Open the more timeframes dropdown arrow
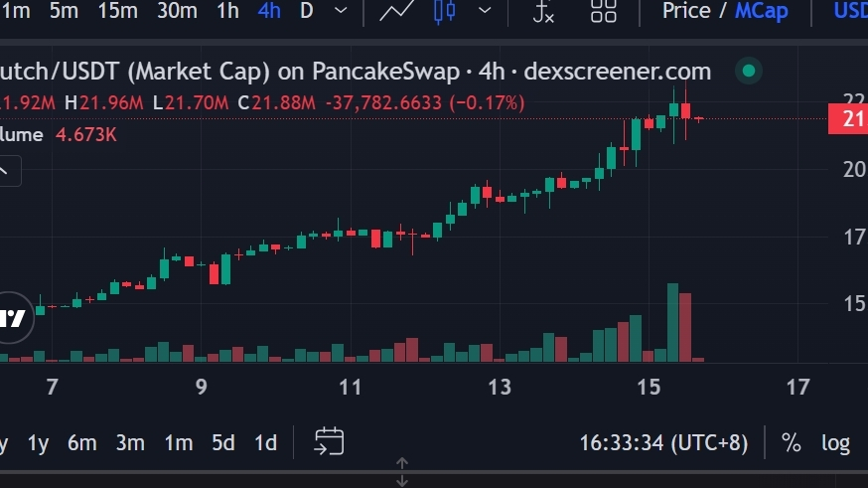 [341, 11]
